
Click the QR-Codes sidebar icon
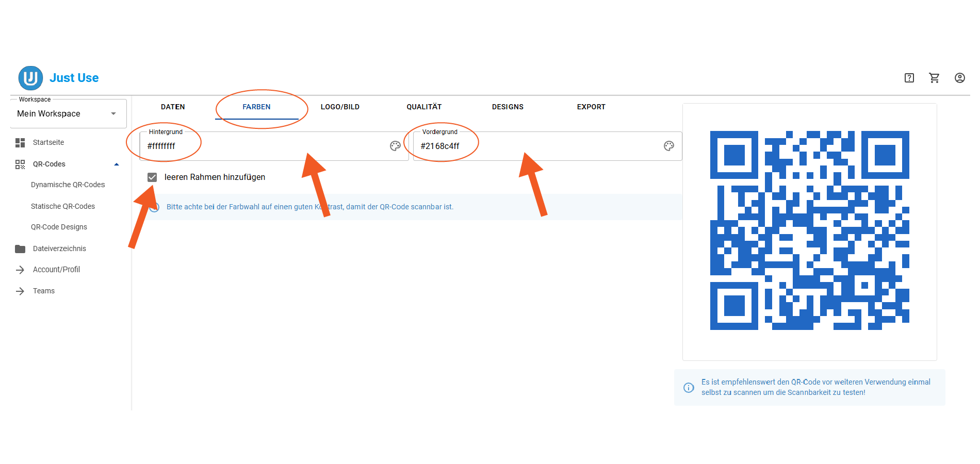tap(20, 164)
